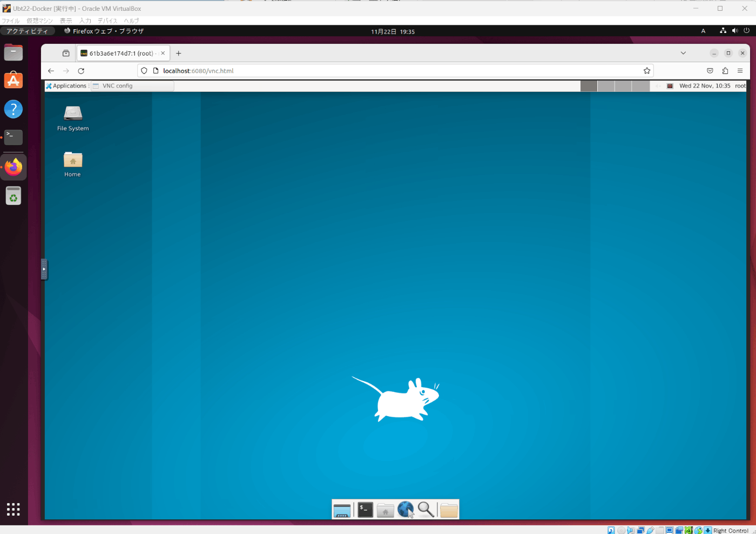Screen dimensions: 756x534
Task: Click the VirtualBox audio status icon
Action: 631,530
